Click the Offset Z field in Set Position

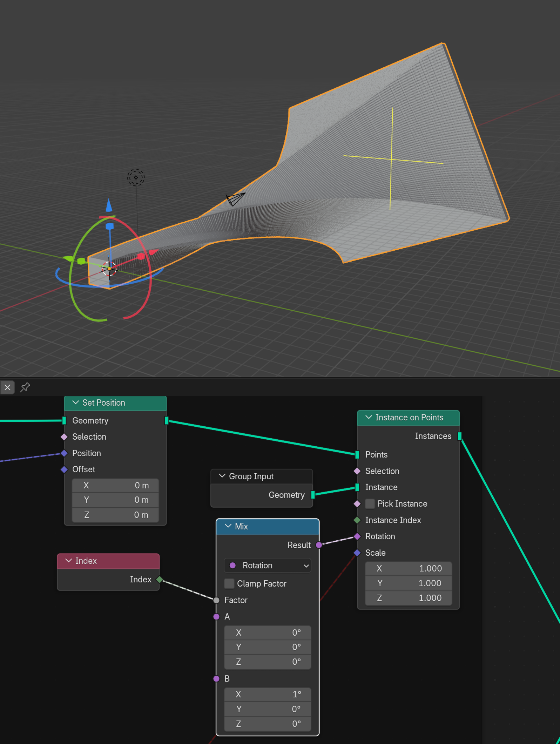115,515
